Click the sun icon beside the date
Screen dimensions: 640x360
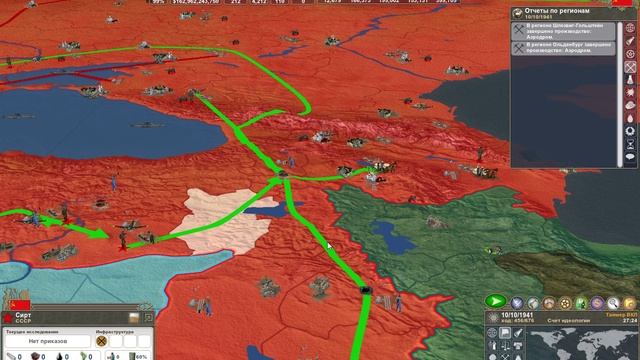click(x=493, y=317)
